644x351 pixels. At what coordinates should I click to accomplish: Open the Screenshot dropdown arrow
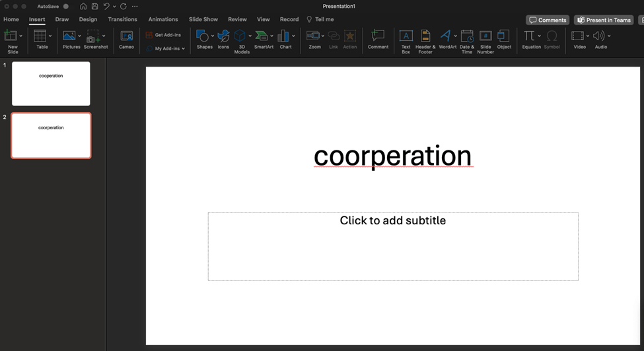tap(104, 36)
